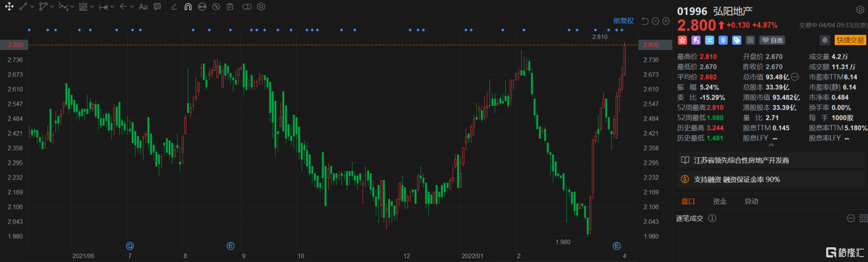Expand the range measure dropdown arrow
Image resolution: width=868 pixels, height=262 pixels.
point(112,7)
